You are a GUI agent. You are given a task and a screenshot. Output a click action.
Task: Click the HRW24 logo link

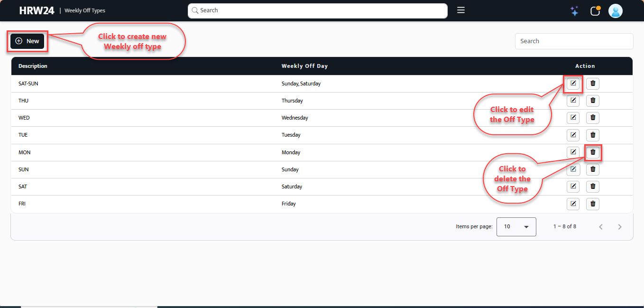37,10
